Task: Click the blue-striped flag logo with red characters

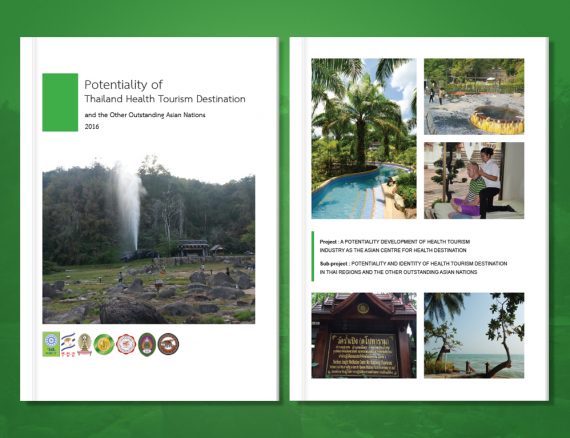Action: point(68,344)
